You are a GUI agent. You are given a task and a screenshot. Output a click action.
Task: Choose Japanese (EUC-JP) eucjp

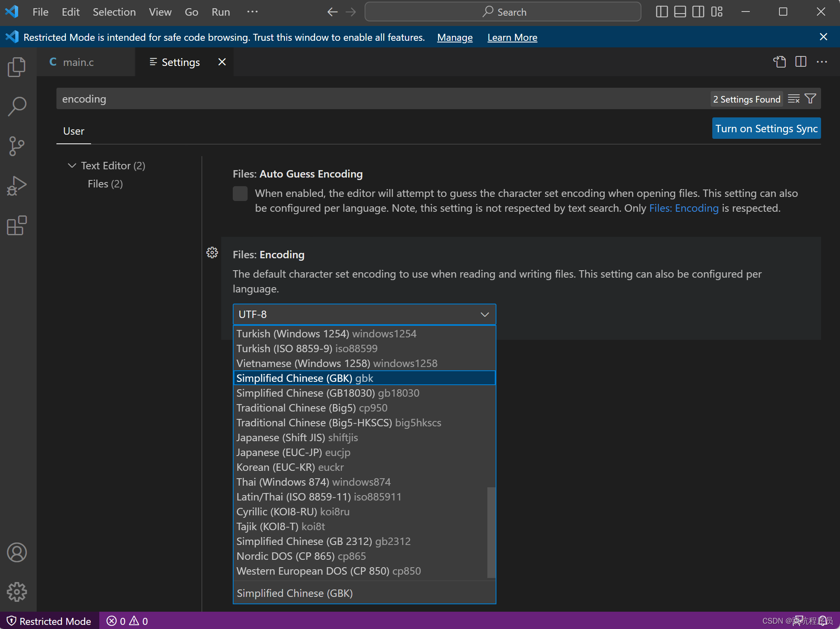[x=364, y=452]
